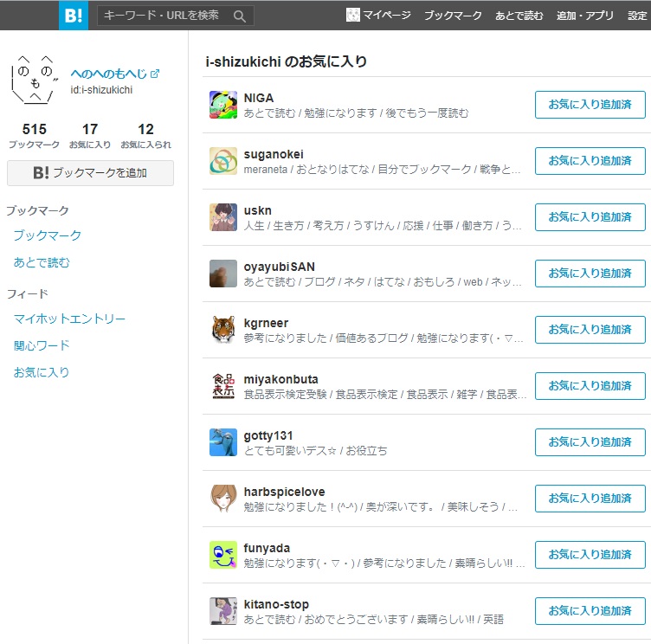The height and width of the screenshot is (644, 651).
Task: Open the gotty131 username link
Action: click(268, 435)
